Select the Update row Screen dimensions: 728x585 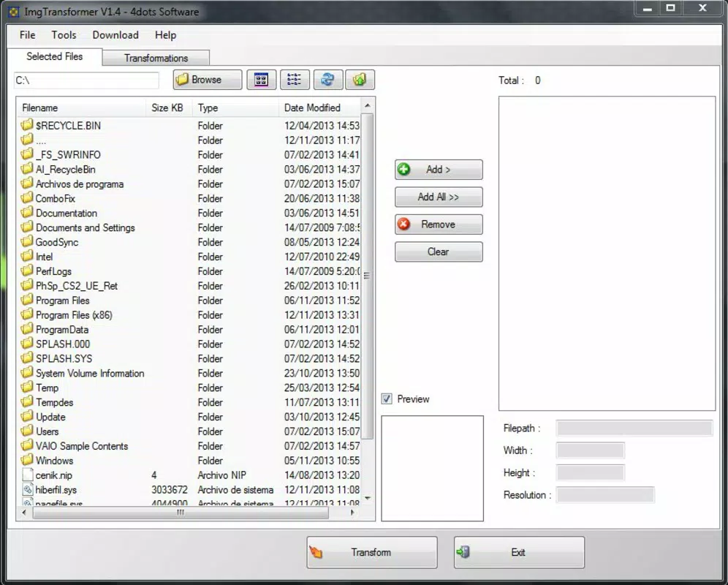click(189, 417)
